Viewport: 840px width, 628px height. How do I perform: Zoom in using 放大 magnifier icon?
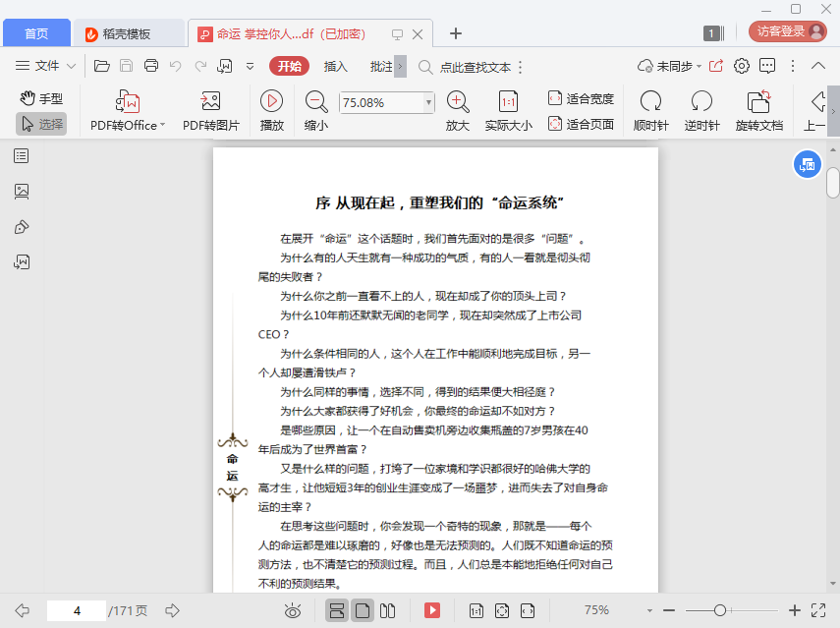pos(457,101)
